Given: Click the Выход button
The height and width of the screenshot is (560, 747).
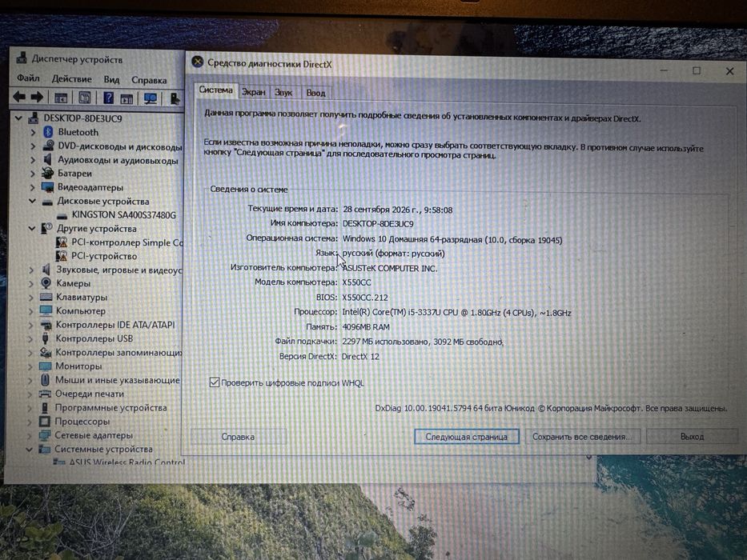Looking at the screenshot, I should coord(693,437).
